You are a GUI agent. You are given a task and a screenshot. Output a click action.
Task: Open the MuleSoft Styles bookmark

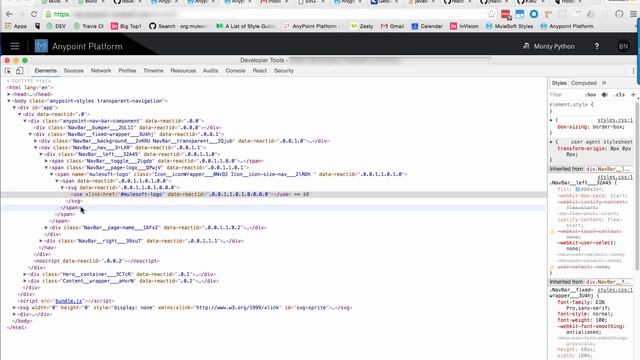[509, 26]
